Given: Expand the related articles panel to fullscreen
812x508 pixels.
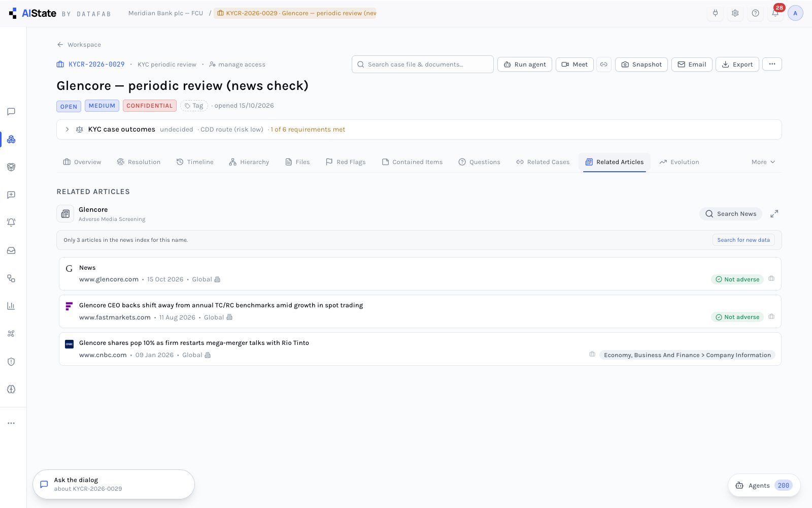Looking at the screenshot, I should click(x=774, y=214).
